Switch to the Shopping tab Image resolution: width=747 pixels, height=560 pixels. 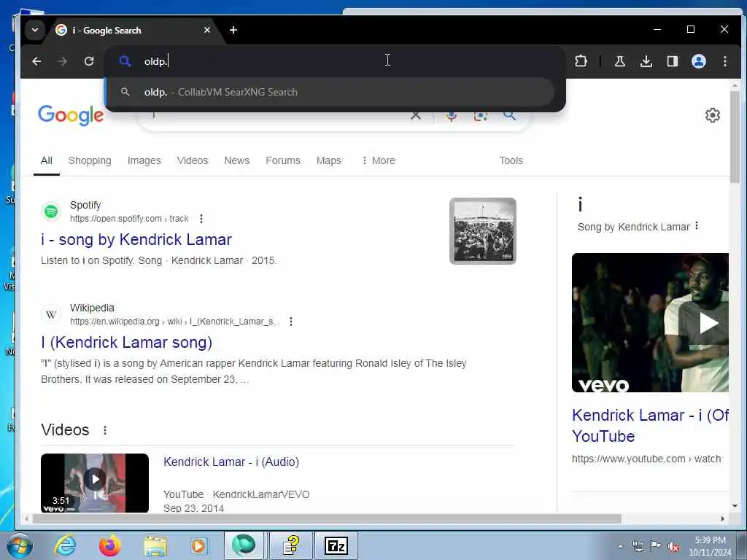click(x=90, y=160)
